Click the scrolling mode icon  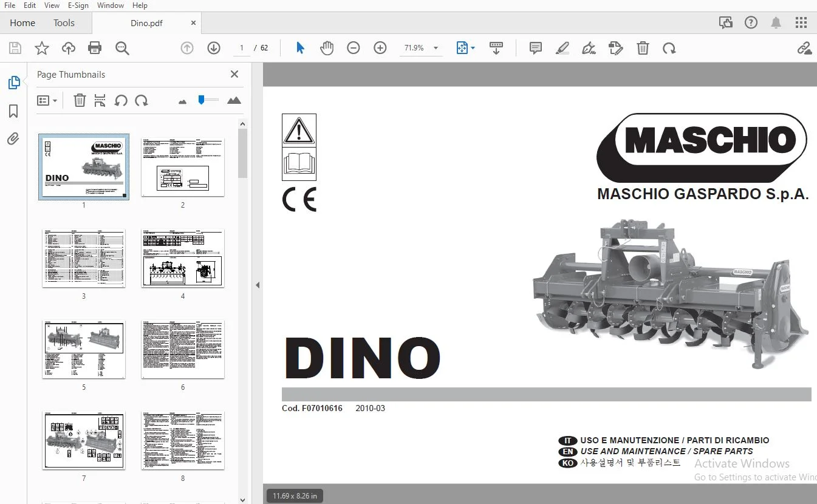[x=496, y=48]
